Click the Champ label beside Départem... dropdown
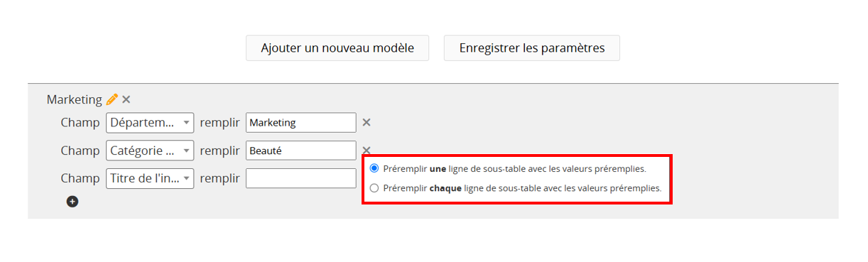This screenshot has width=868, height=262. click(80, 123)
